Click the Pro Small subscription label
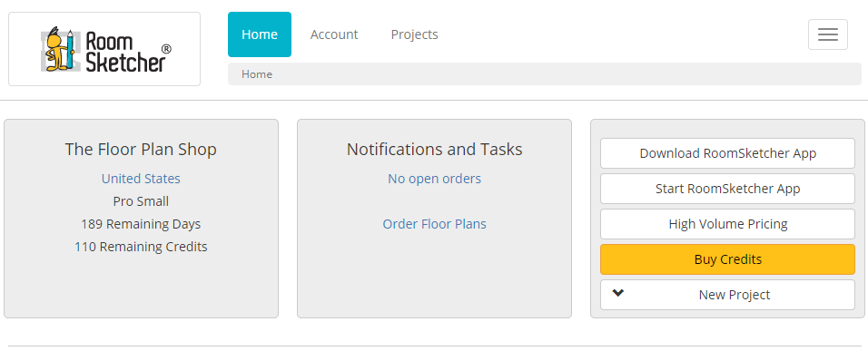 [x=141, y=201]
